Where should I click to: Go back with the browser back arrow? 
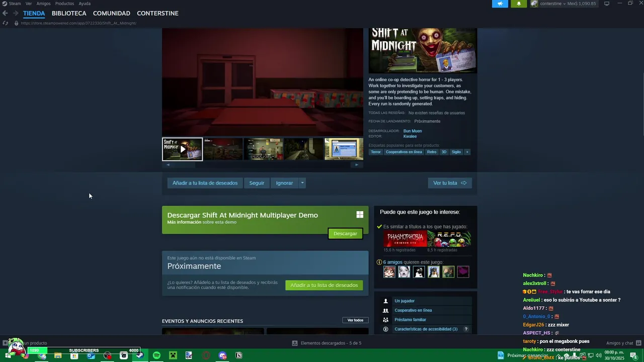click(x=5, y=14)
